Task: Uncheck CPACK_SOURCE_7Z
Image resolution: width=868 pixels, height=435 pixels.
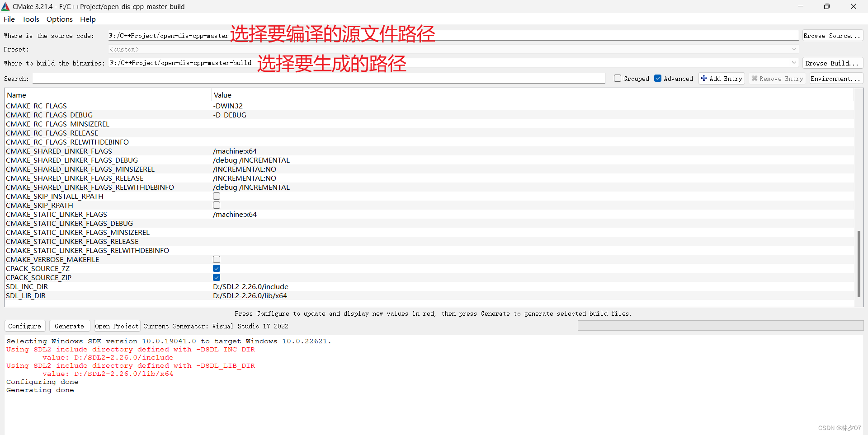Action: coord(217,268)
